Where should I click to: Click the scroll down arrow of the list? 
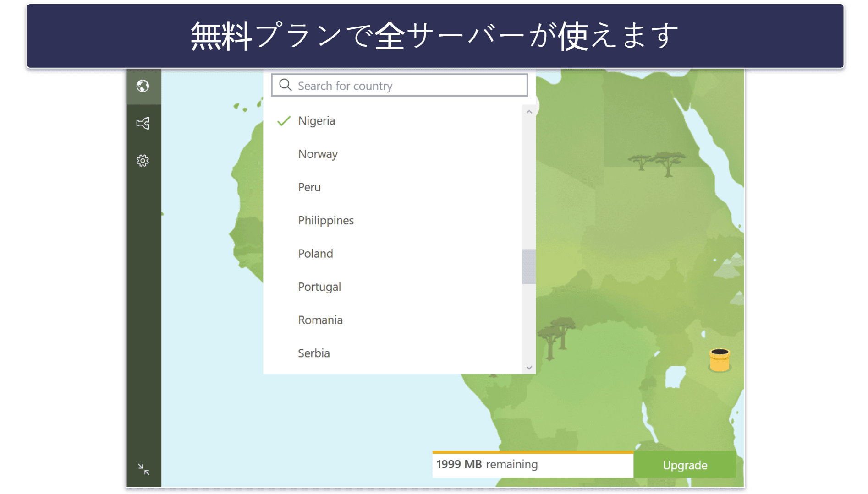click(x=529, y=367)
